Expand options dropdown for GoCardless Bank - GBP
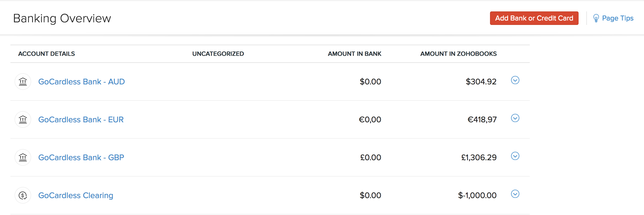The image size is (644, 215). click(x=515, y=156)
